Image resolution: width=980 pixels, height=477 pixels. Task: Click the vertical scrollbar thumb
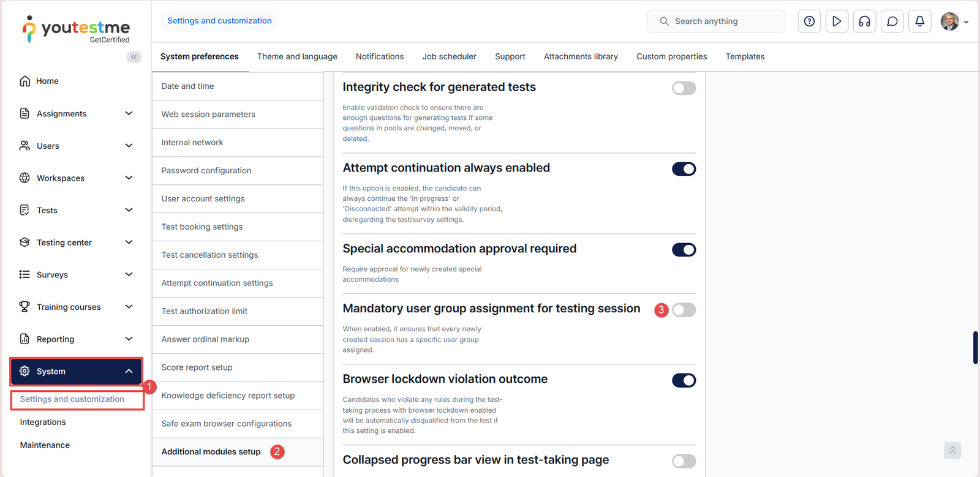pos(975,348)
